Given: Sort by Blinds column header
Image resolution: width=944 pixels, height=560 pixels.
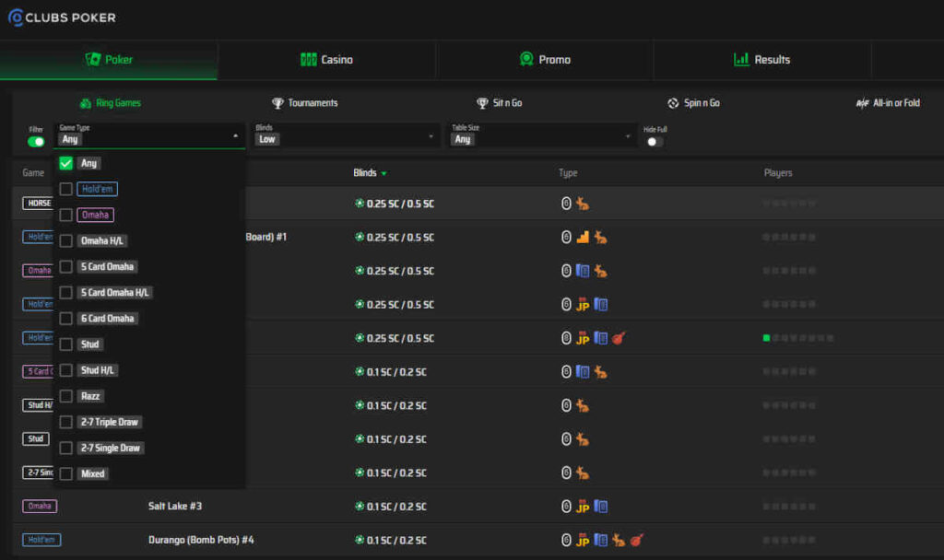Looking at the screenshot, I should coord(365,172).
